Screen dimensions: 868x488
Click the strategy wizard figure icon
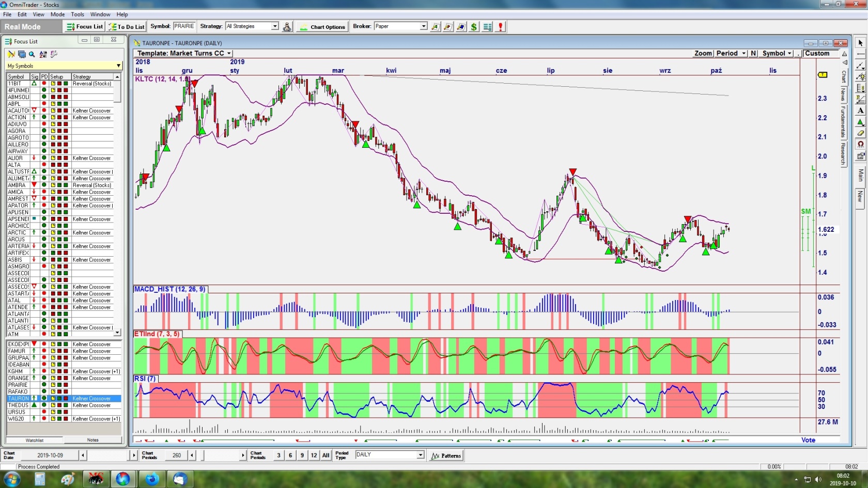pos(287,26)
